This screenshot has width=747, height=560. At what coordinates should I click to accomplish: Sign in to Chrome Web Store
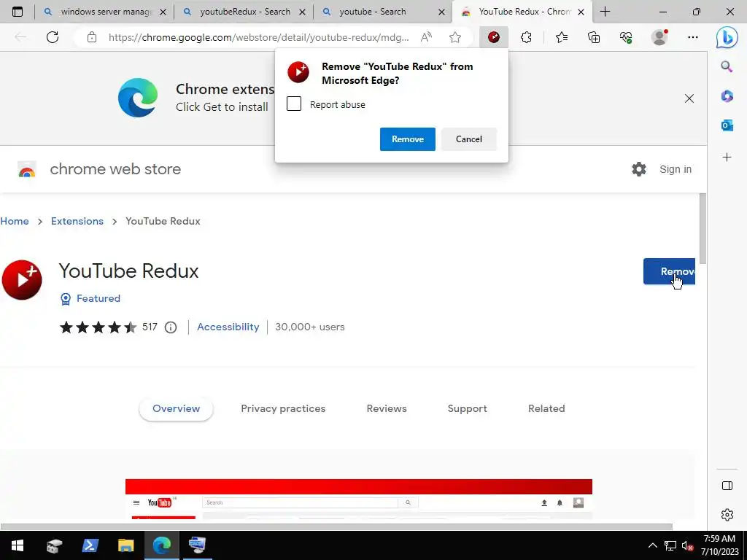(x=676, y=169)
